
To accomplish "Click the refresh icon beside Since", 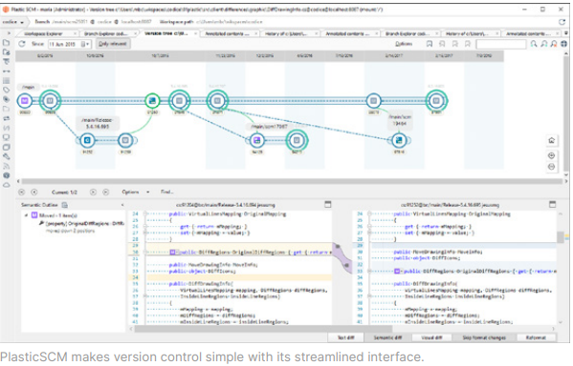I will pyautogui.click(x=22, y=44).
